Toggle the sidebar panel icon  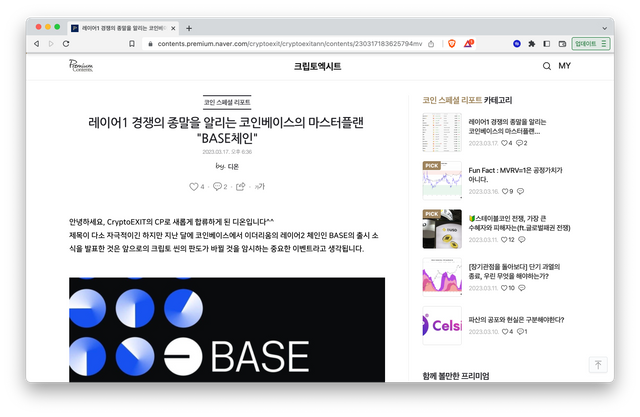[x=547, y=44]
